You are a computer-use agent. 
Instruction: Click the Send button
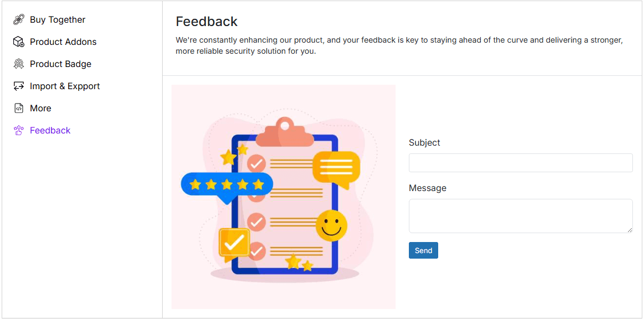pos(423,250)
